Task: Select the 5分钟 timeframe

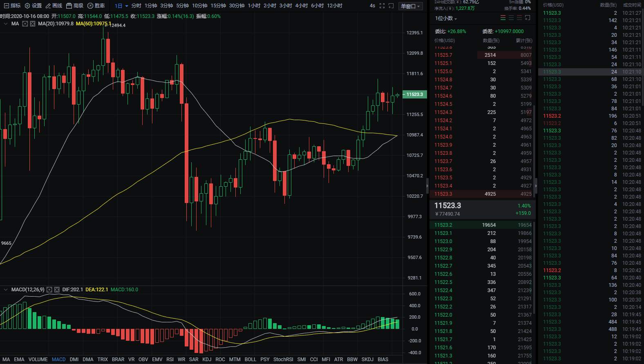Action: [182, 6]
